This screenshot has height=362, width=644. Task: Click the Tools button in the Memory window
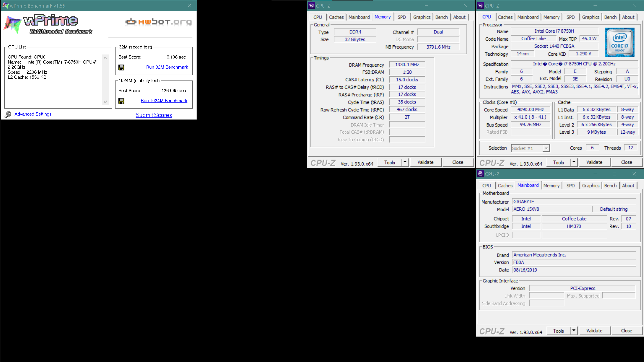389,162
